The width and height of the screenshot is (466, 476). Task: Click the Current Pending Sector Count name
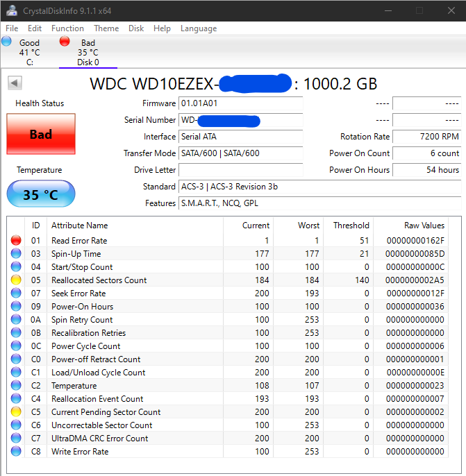[x=106, y=412]
